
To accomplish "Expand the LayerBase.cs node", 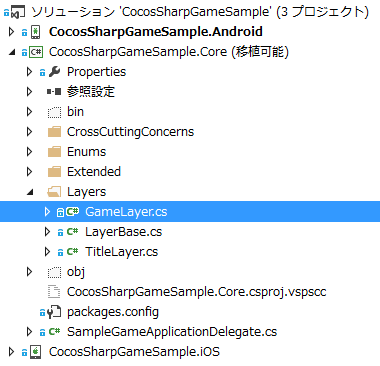I will pyautogui.click(x=47, y=232).
